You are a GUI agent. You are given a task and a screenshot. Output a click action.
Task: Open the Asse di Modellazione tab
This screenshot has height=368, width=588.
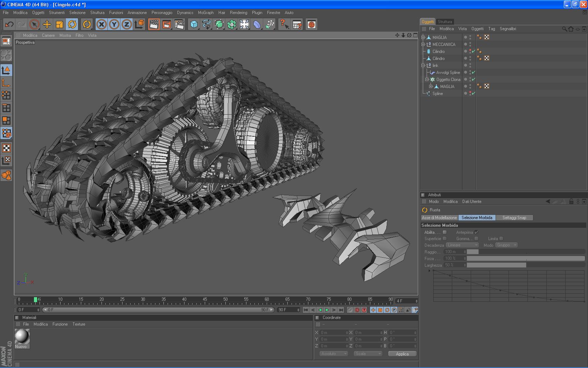click(439, 218)
